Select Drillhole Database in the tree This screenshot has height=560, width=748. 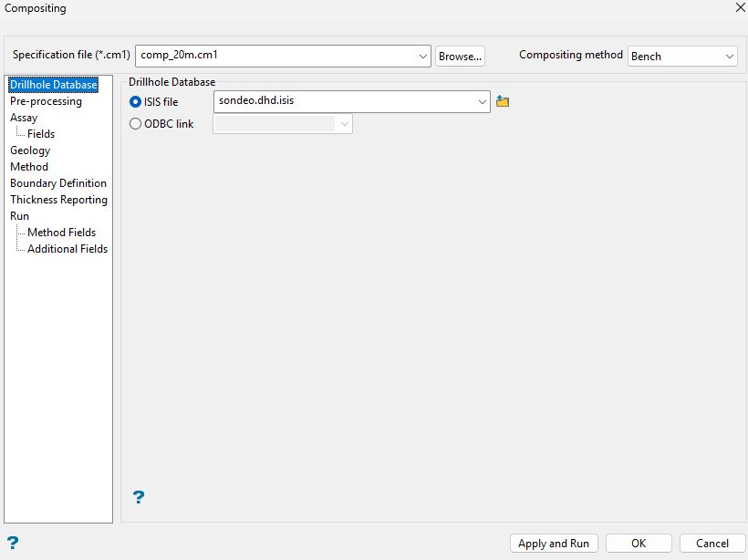(x=54, y=85)
